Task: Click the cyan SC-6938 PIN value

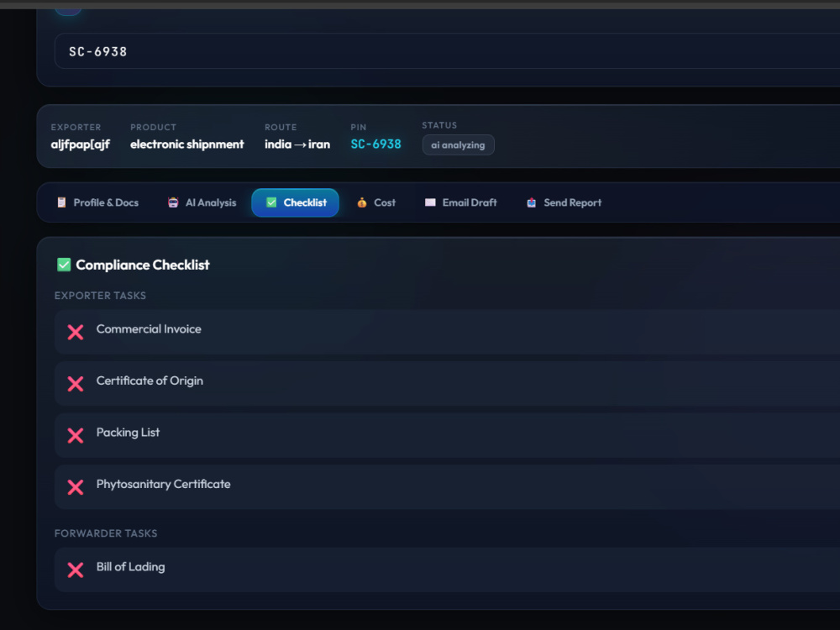Action: [x=375, y=144]
